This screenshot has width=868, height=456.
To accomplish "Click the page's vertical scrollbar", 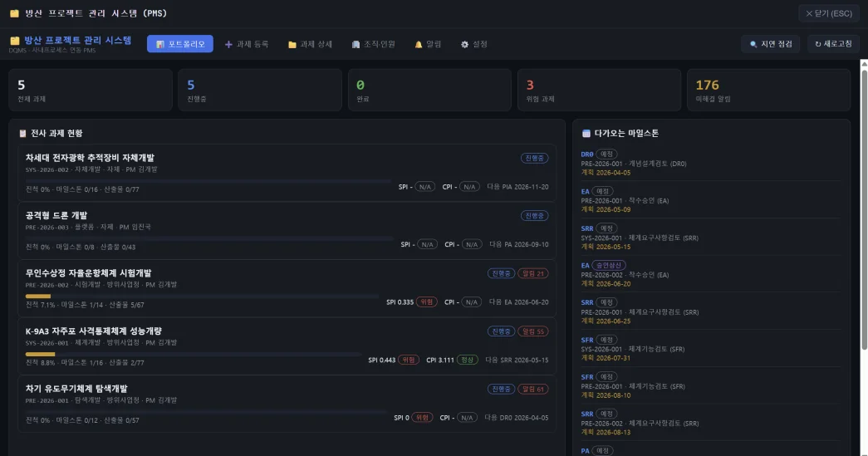I will [x=864, y=209].
